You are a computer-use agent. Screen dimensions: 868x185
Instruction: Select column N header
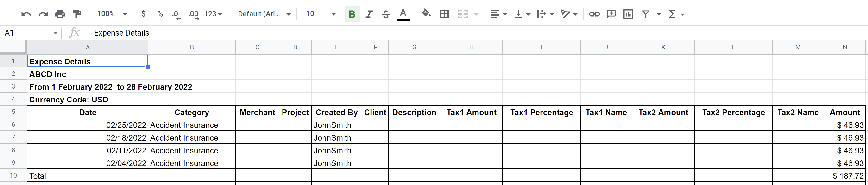point(845,48)
